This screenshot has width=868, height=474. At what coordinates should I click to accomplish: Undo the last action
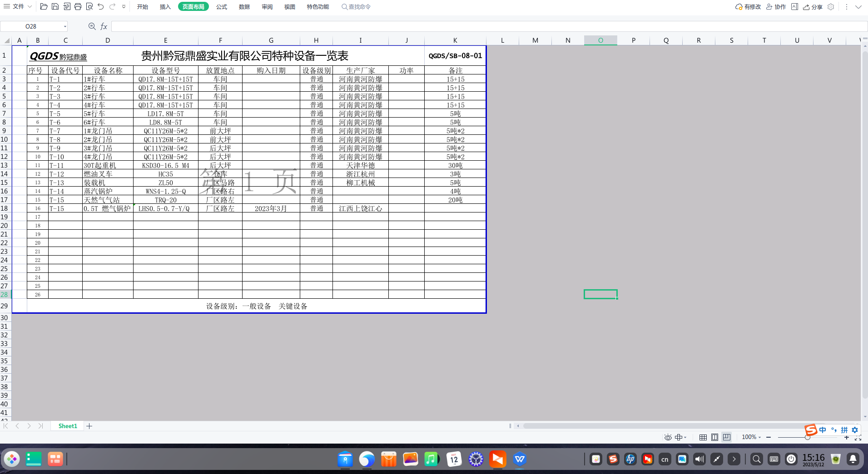[x=100, y=6]
